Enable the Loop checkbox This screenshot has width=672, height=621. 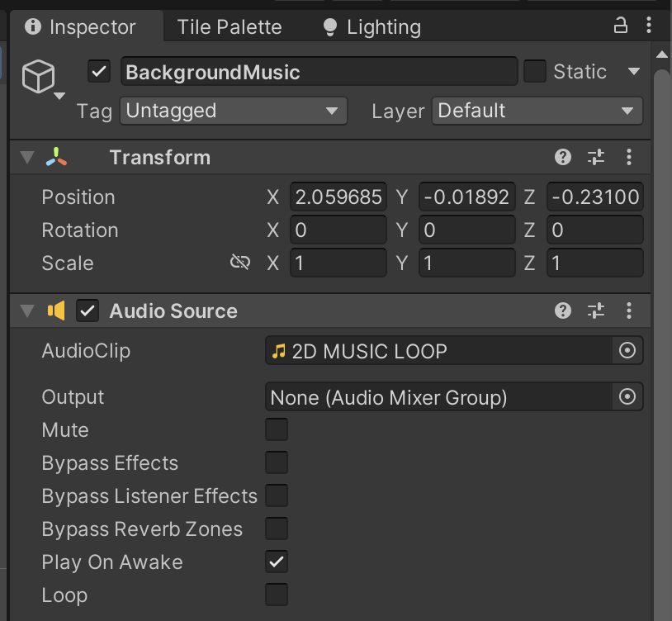pyautogui.click(x=277, y=595)
